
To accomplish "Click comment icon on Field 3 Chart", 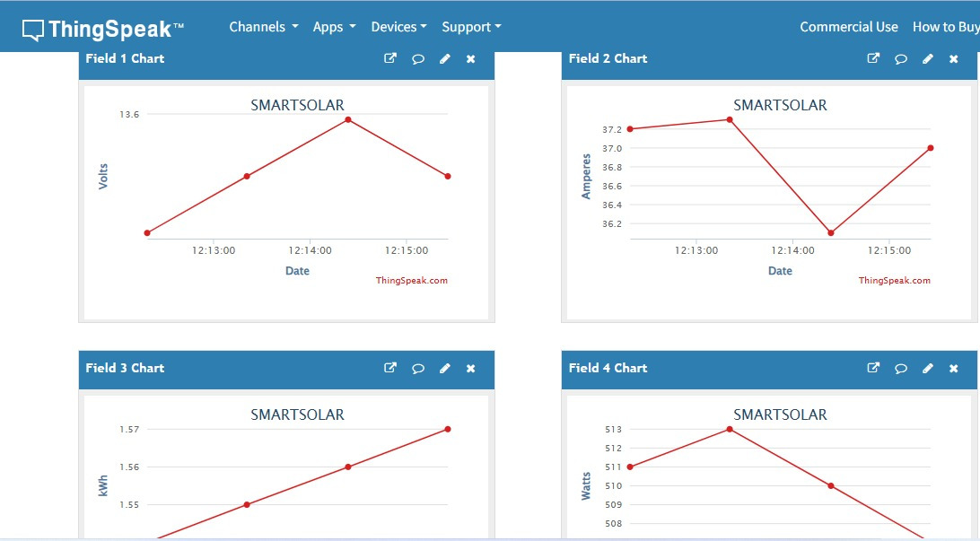I will coord(417,369).
